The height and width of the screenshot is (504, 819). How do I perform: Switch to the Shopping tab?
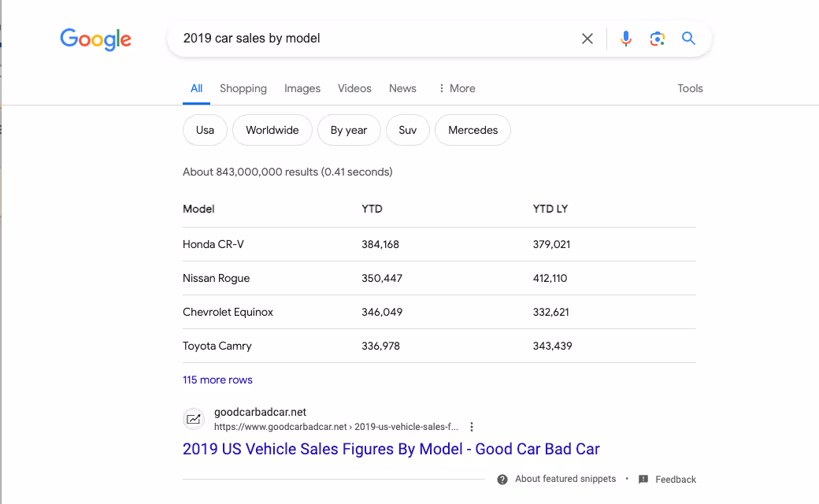(243, 88)
